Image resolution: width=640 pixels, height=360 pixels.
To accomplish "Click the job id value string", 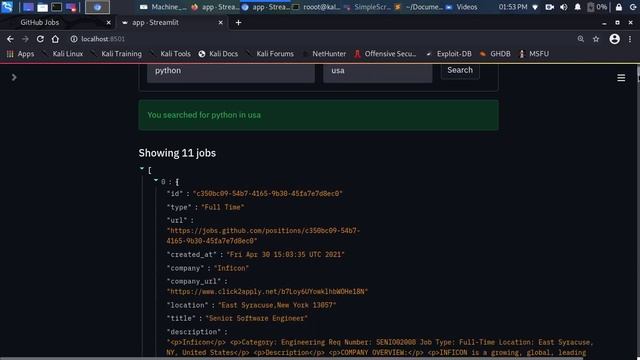I will (267, 193).
